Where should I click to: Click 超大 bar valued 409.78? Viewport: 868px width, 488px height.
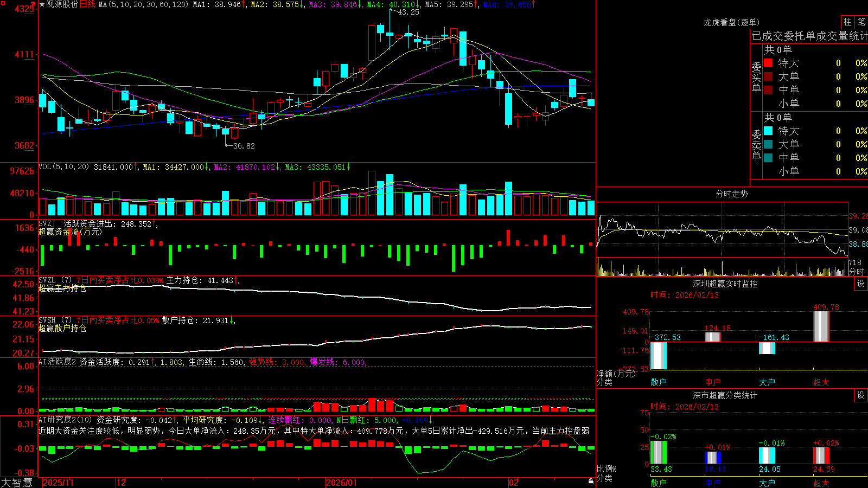pyautogui.click(x=821, y=326)
